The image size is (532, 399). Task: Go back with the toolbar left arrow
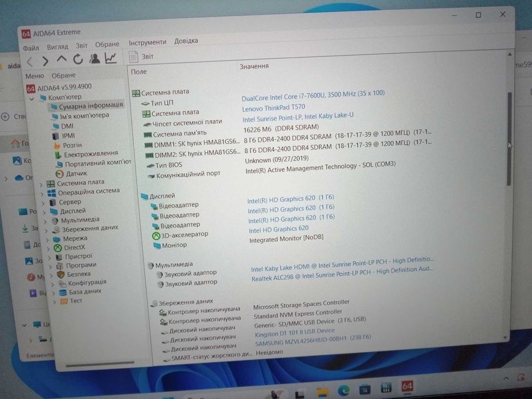point(30,62)
